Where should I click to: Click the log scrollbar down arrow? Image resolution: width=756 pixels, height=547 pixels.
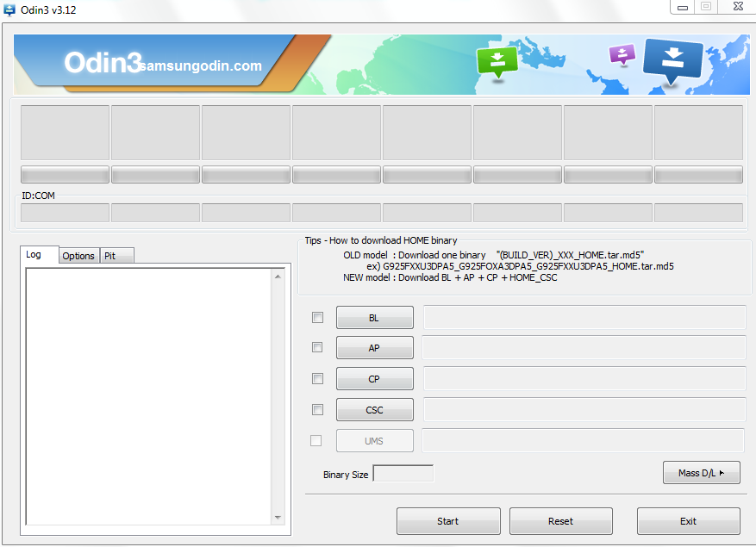[x=278, y=517]
